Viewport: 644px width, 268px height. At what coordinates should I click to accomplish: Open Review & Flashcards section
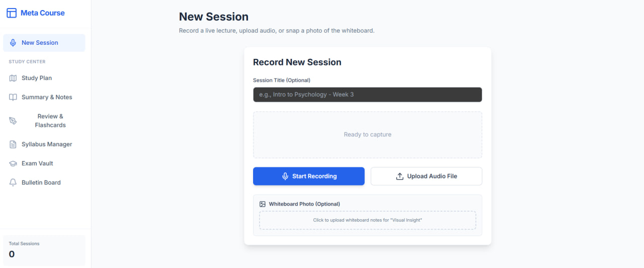tap(50, 121)
